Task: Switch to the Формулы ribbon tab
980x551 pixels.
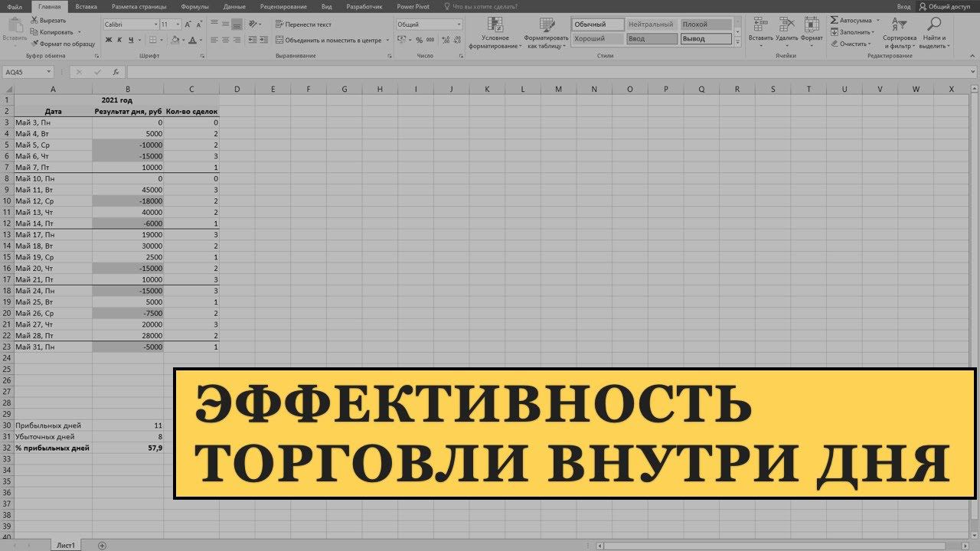Action: coord(194,6)
